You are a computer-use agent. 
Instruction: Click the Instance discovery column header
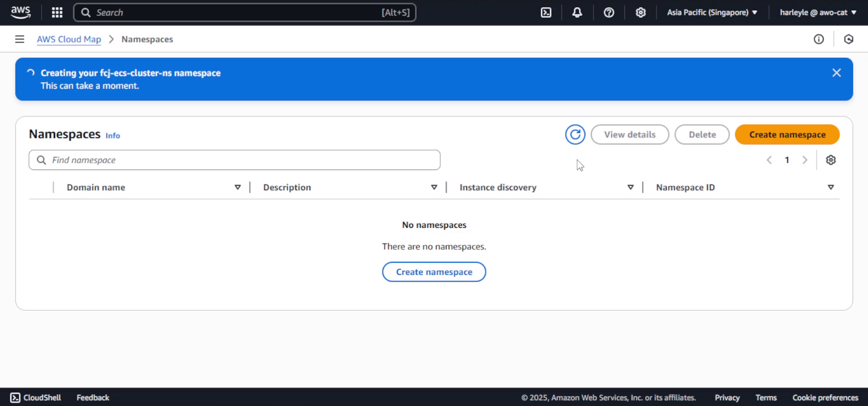[x=498, y=188]
